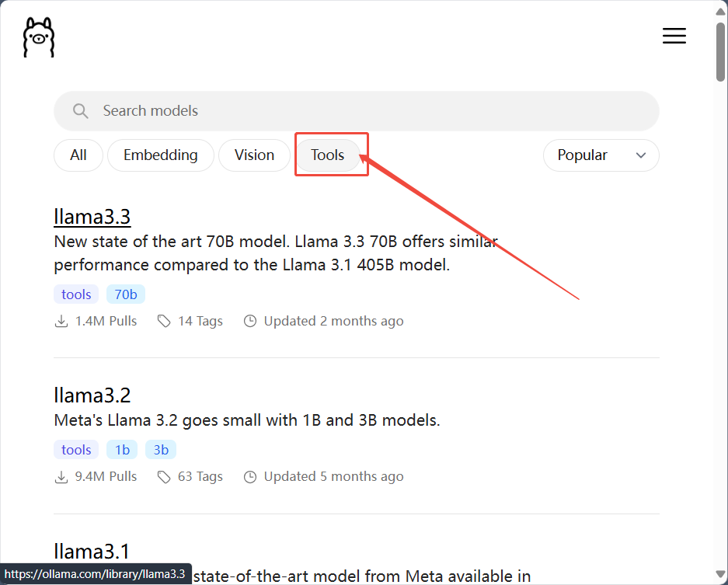Click the clock icon under llama3.2

pos(250,477)
